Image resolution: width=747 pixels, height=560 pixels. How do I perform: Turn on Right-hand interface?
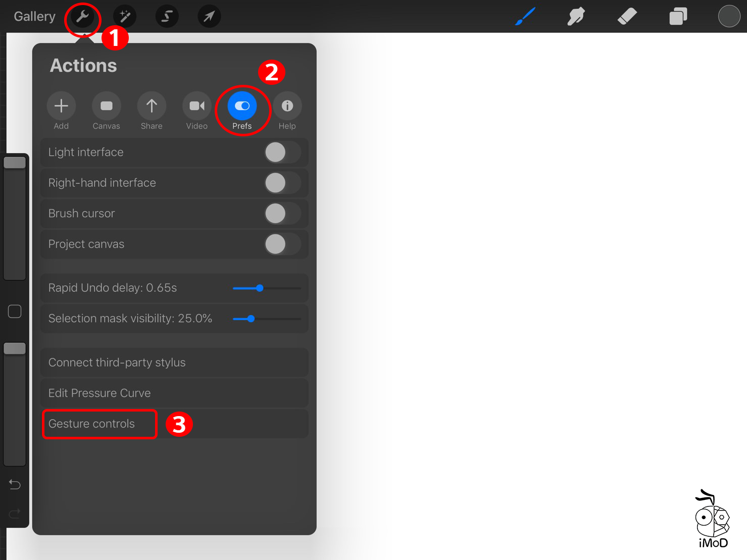[282, 183]
